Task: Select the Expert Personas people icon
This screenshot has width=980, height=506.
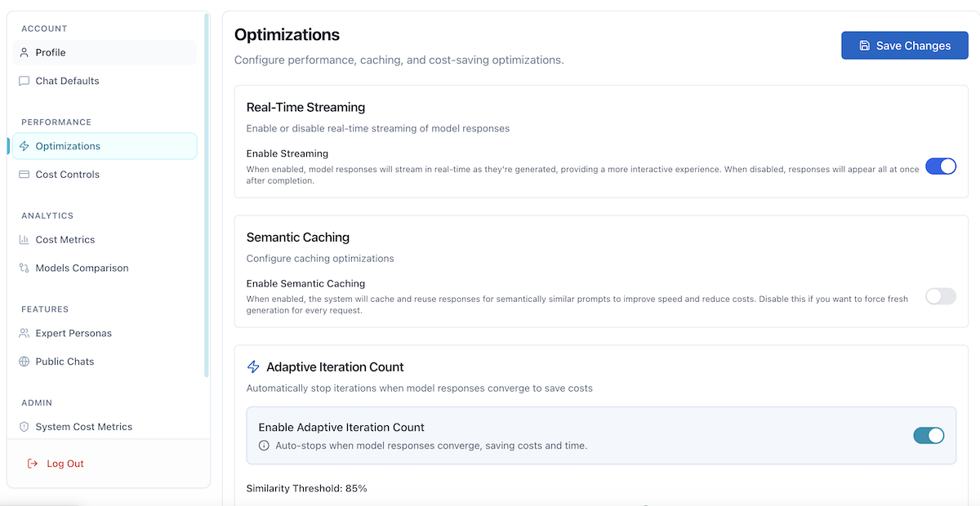Action: [x=22, y=333]
